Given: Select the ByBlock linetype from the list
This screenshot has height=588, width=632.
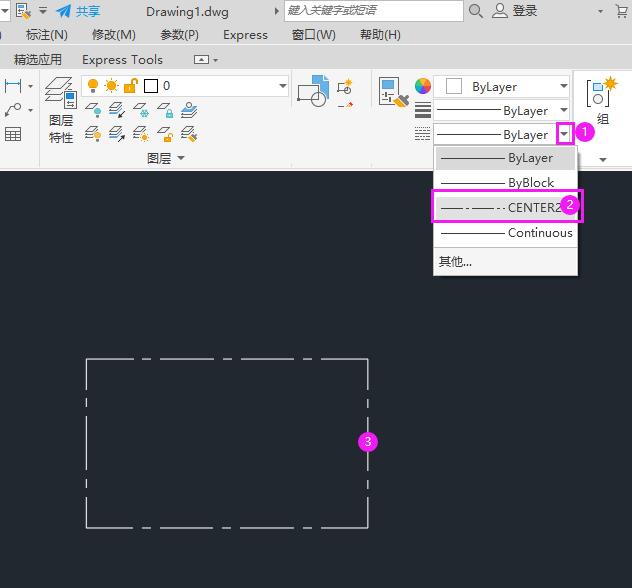Looking at the screenshot, I should pos(505,183).
